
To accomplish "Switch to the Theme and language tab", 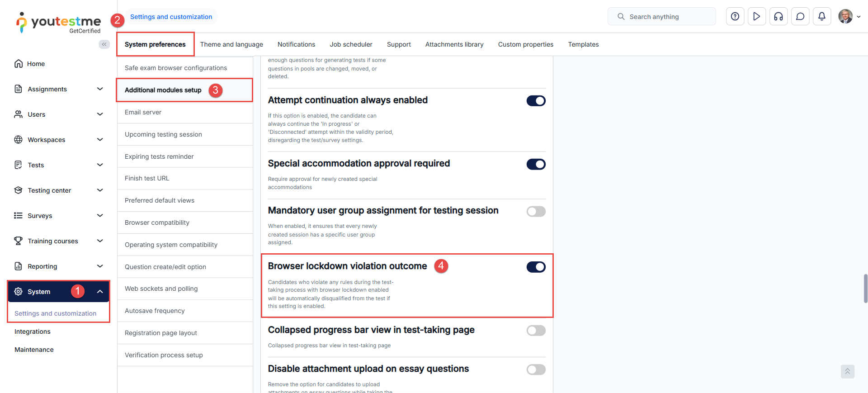I will 231,44.
